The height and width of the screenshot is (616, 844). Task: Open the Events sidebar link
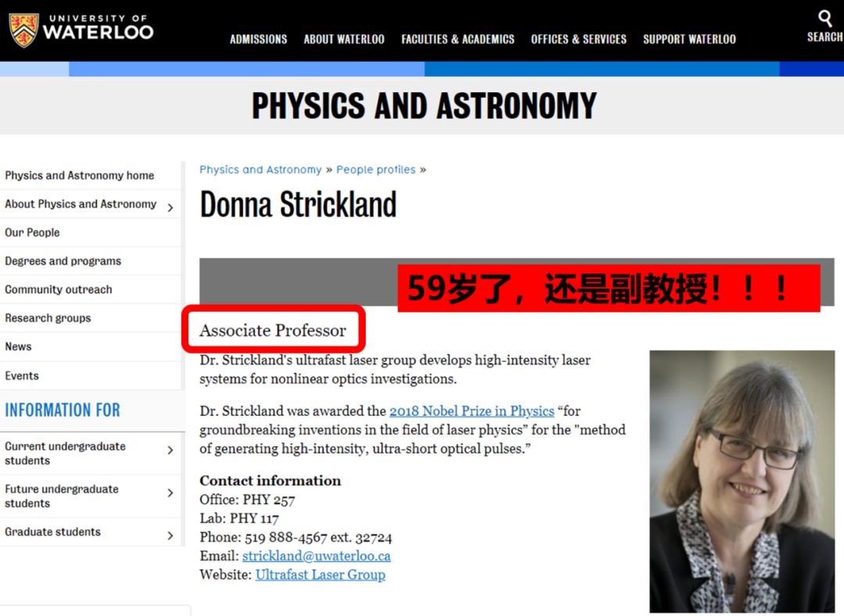tap(22, 376)
